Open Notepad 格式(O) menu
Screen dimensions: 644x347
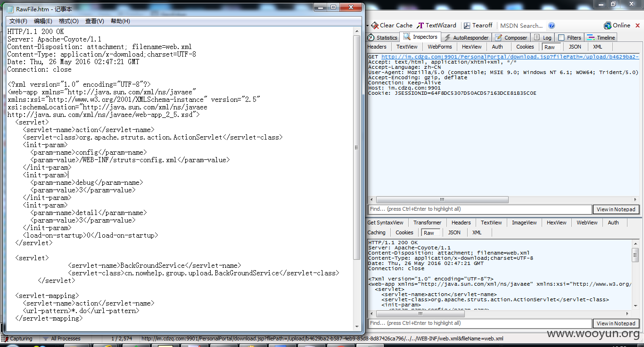coord(68,21)
